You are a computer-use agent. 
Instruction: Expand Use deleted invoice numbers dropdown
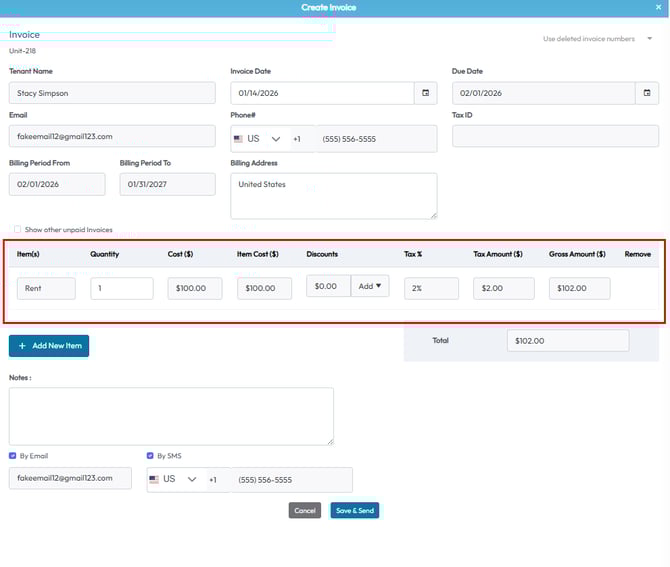[650, 39]
